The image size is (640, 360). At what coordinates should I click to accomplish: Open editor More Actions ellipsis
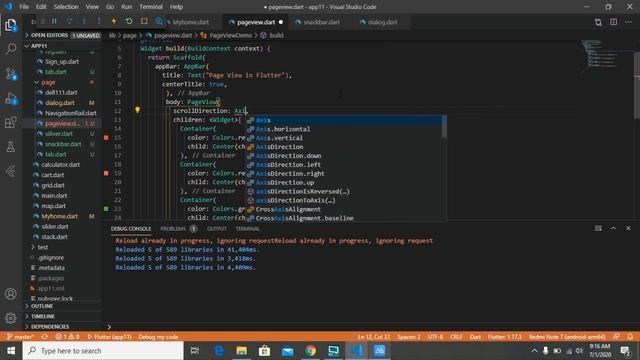pyautogui.click(x=628, y=22)
